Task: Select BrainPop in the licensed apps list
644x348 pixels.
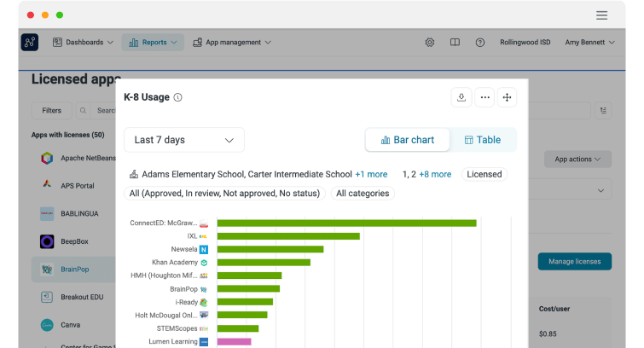Action: click(74, 270)
